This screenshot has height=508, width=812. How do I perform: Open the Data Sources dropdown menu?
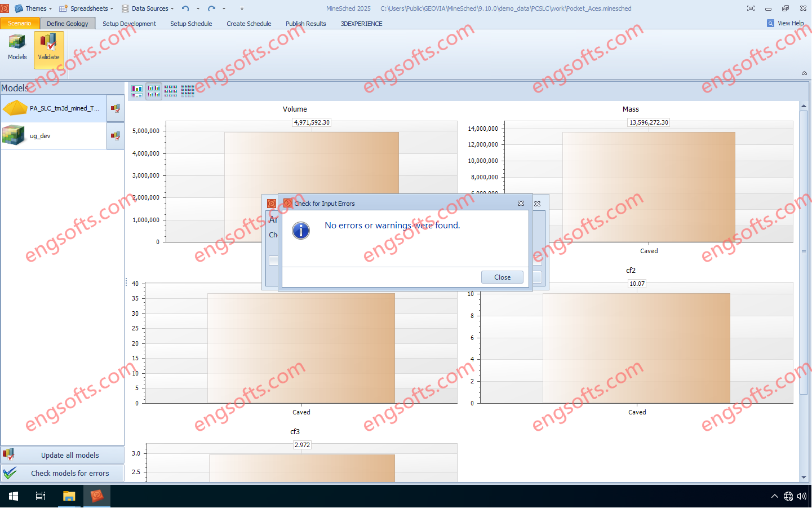click(148, 8)
